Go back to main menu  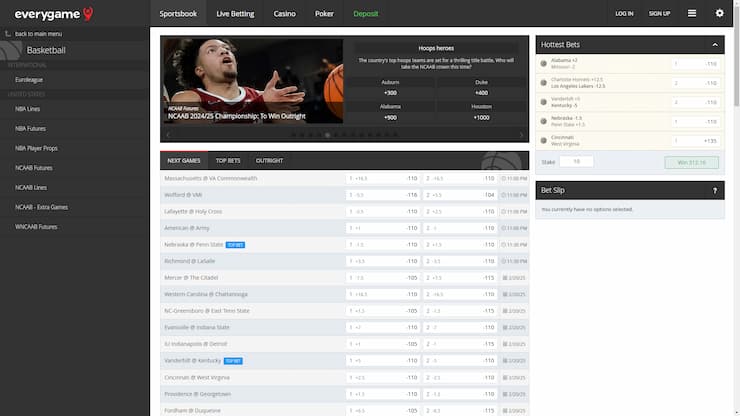(x=38, y=34)
